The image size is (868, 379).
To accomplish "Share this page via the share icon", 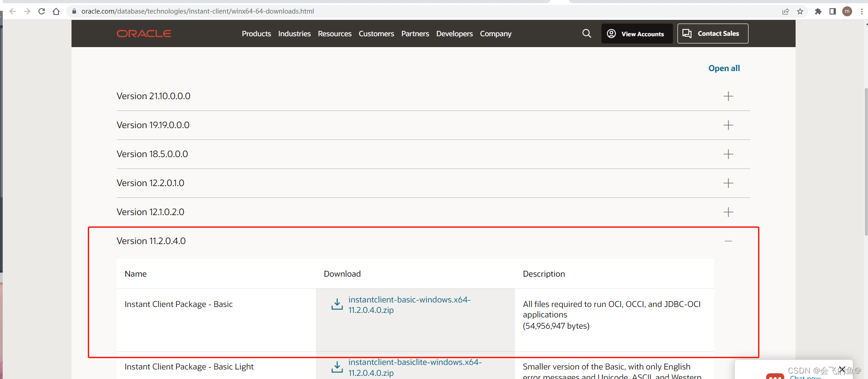I will 786,11.
